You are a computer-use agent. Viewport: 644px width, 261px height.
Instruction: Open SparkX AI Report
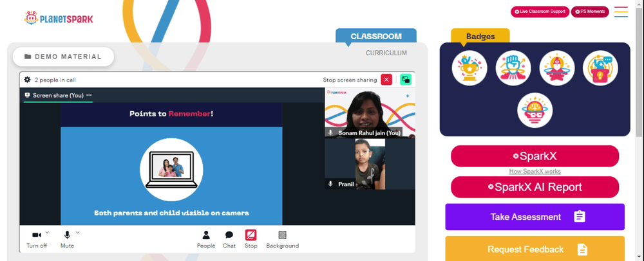click(535, 187)
